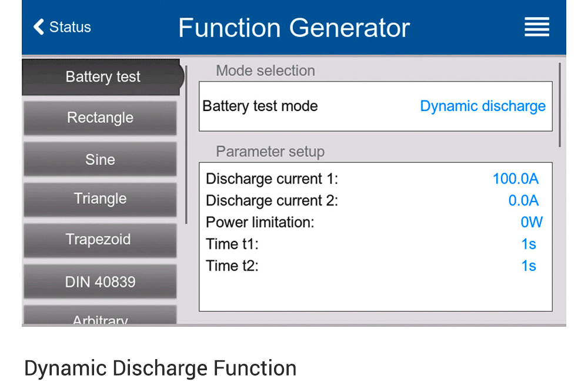The width and height of the screenshot is (588, 392).
Task: Go back to Status
Action: click(x=62, y=27)
